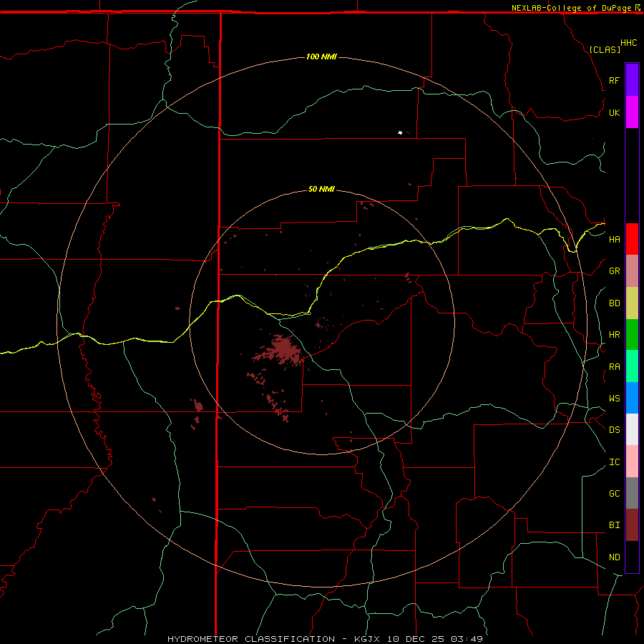Click the GR legend label
Screen dimensions: 644x644
(614, 271)
